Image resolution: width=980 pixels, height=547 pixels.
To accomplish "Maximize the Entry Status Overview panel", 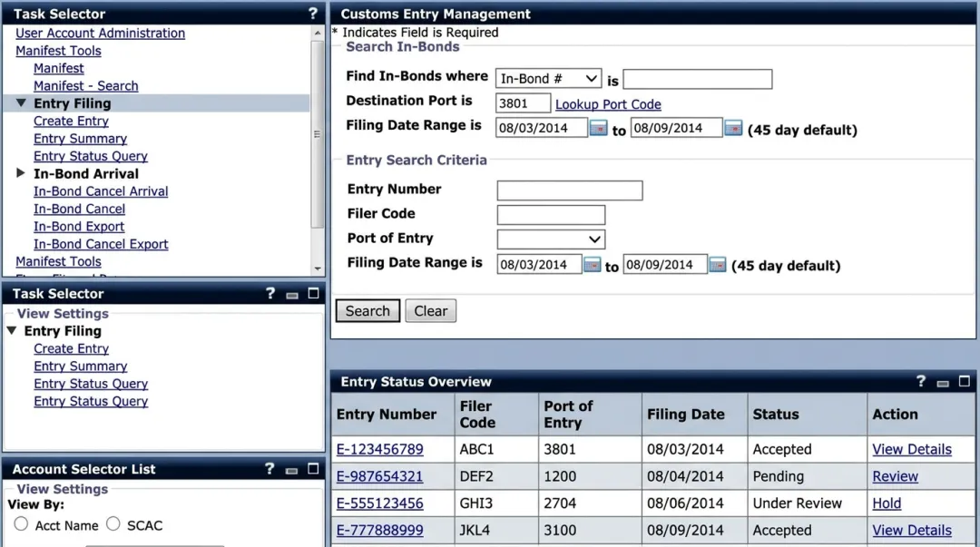I will [x=965, y=381].
